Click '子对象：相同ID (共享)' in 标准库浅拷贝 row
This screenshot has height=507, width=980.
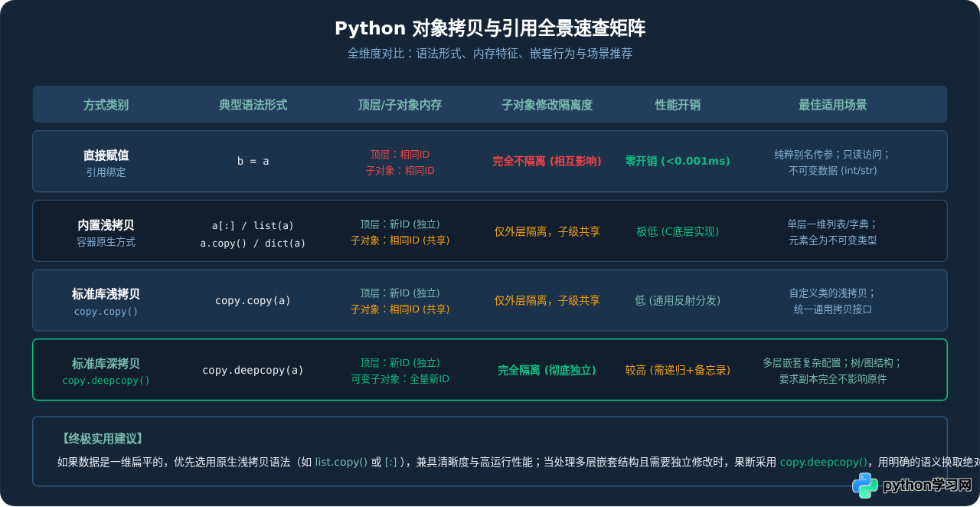click(400, 309)
